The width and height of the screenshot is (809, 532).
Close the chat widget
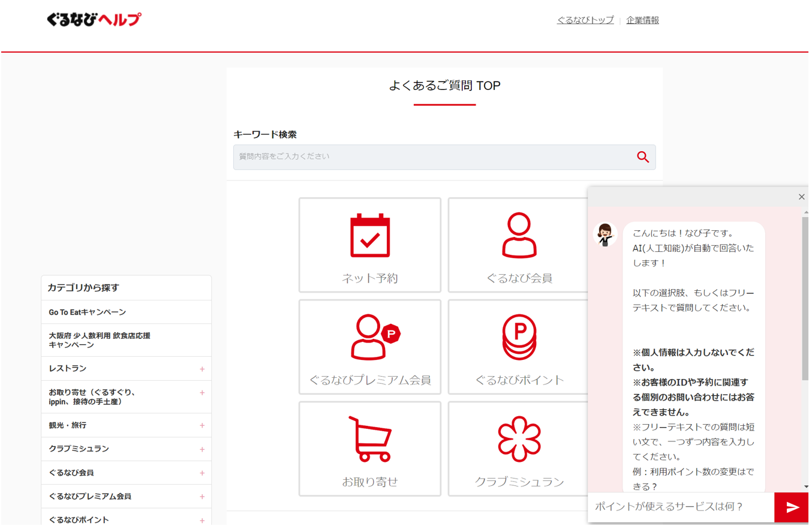801,197
